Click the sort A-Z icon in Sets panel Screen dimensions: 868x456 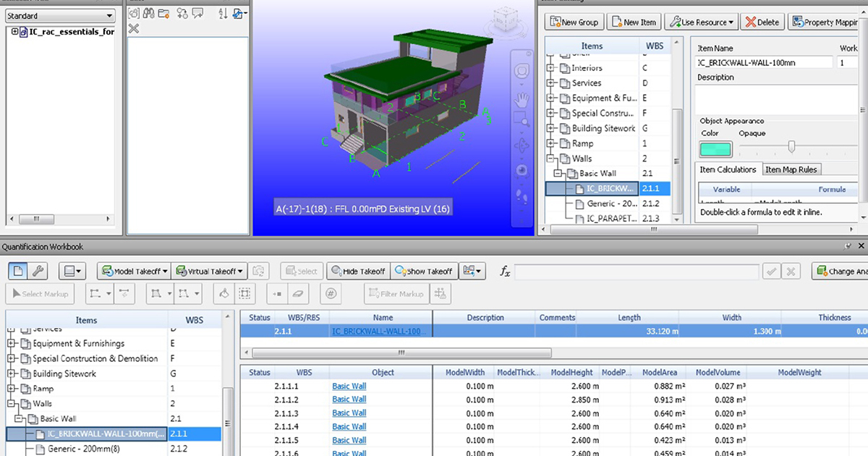point(222,13)
